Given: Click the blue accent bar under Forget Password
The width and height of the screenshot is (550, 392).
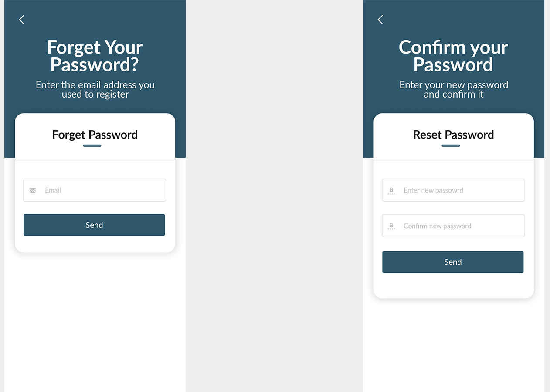Looking at the screenshot, I should (92, 145).
